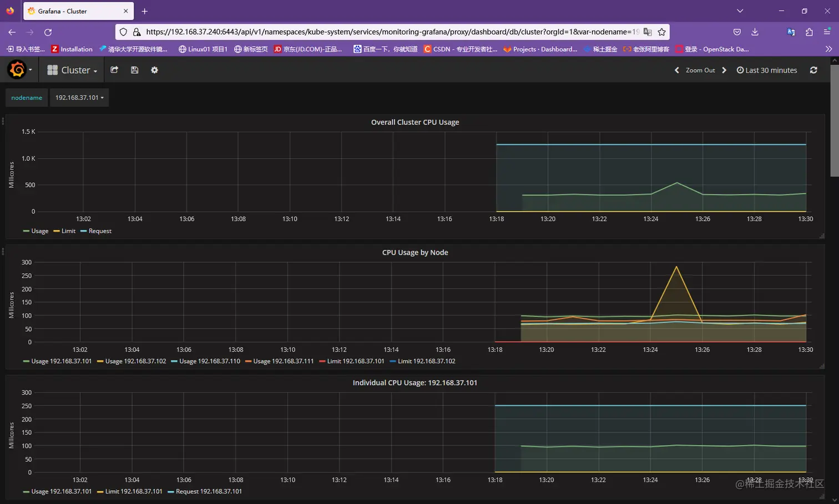This screenshot has height=504, width=839.
Task: Open the browser extensions panel
Action: (809, 32)
